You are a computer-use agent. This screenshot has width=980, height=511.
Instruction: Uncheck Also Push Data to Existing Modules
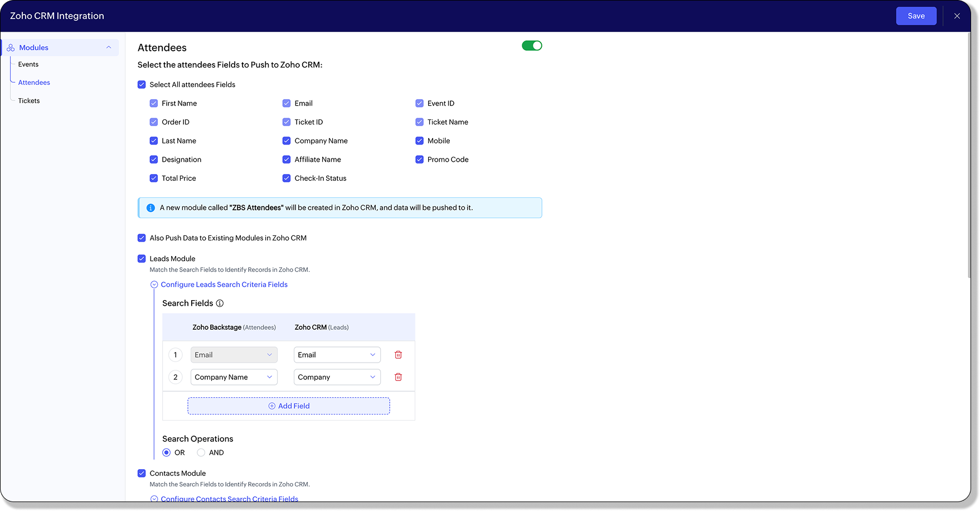[142, 238]
